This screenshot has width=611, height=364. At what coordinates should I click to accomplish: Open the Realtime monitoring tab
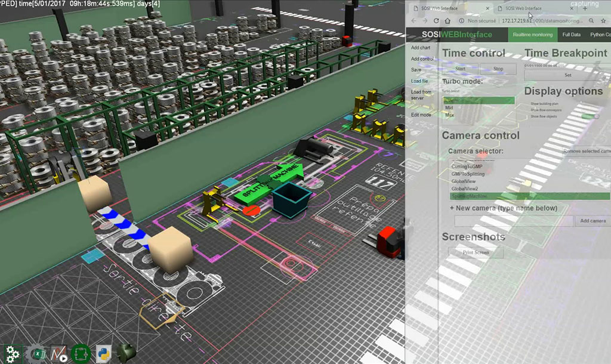[533, 35]
